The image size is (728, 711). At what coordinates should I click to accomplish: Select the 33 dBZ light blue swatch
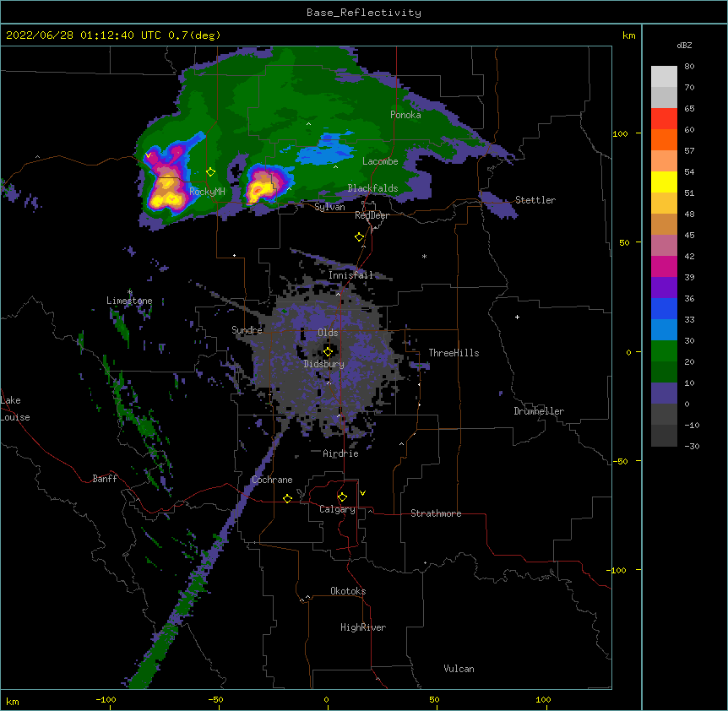[664, 330]
